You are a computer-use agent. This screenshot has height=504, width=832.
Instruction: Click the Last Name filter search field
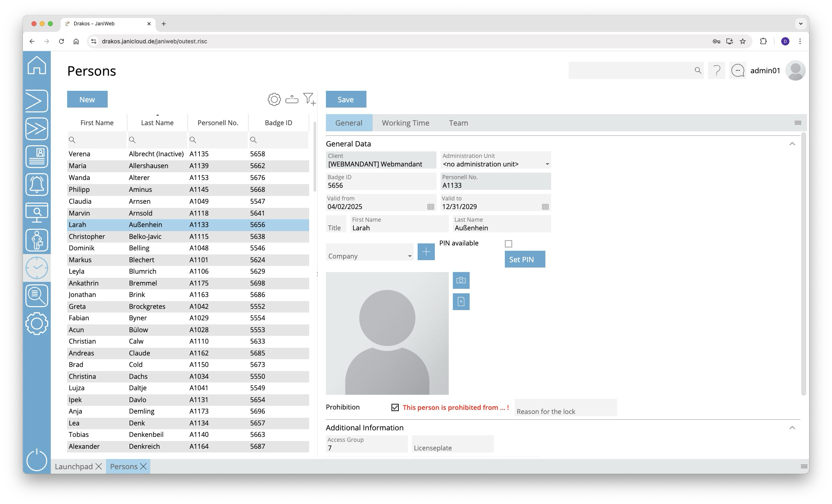click(x=160, y=140)
